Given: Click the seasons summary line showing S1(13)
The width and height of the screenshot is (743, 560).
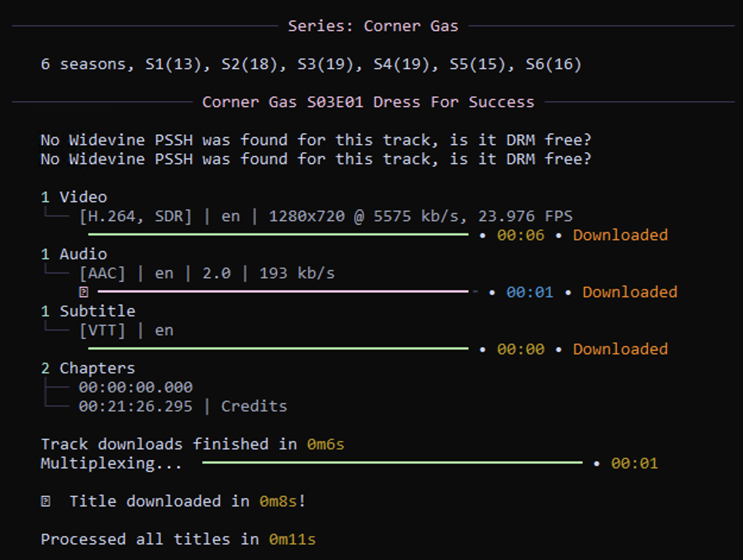Looking at the screenshot, I should pos(311,64).
